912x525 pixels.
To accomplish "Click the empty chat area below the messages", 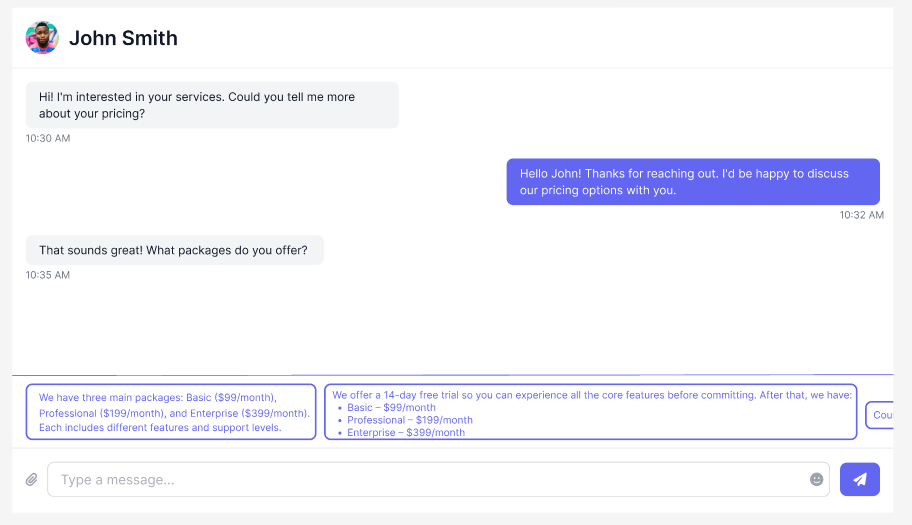I will (452, 325).
